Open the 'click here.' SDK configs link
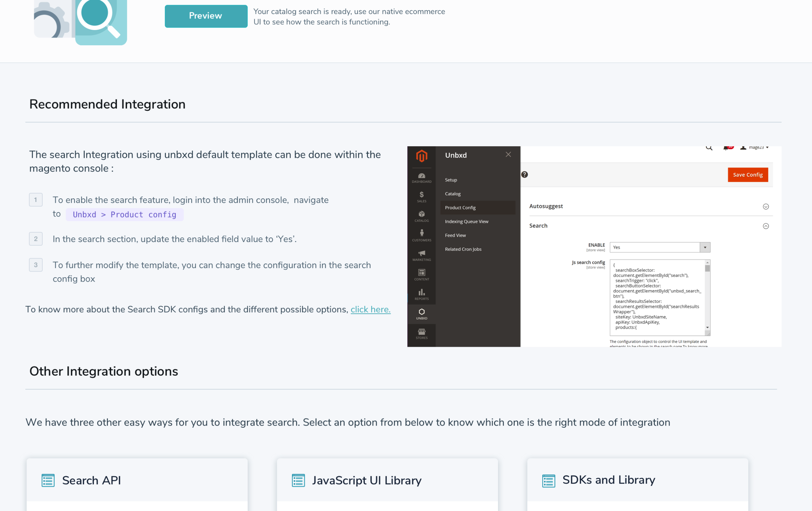The image size is (812, 511). (x=370, y=309)
